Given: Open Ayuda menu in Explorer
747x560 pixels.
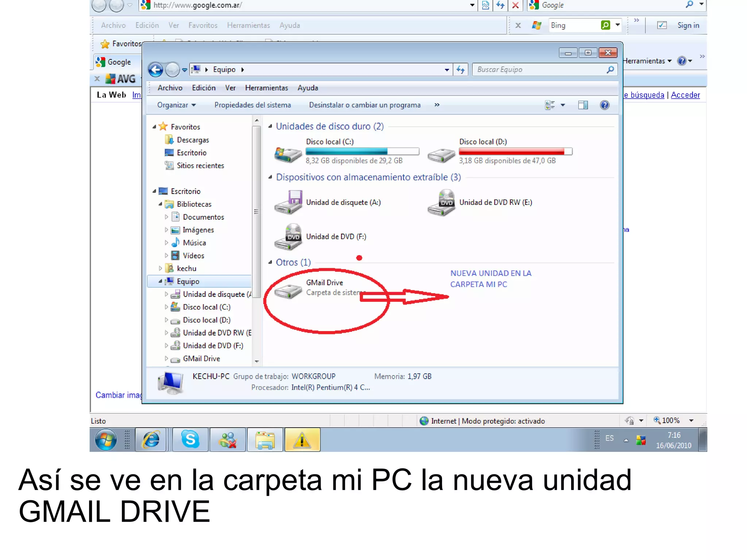Looking at the screenshot, I should [x=308, y=88].
